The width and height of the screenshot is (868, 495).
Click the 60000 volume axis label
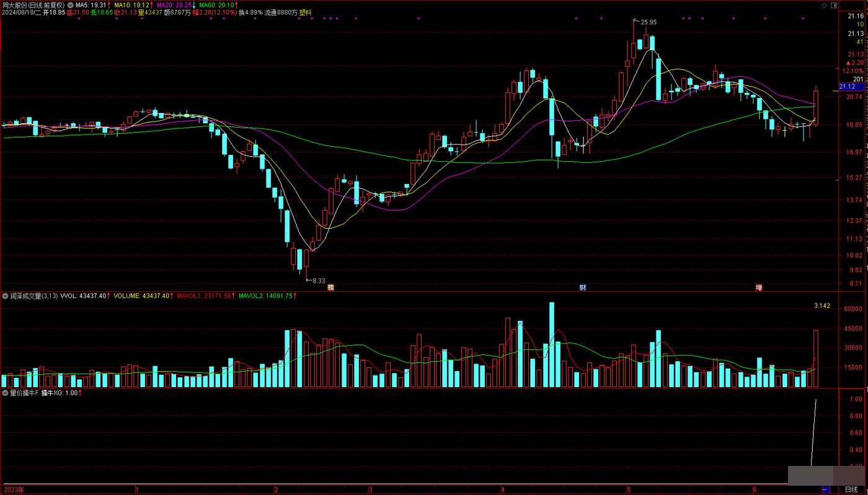point(854,309)
